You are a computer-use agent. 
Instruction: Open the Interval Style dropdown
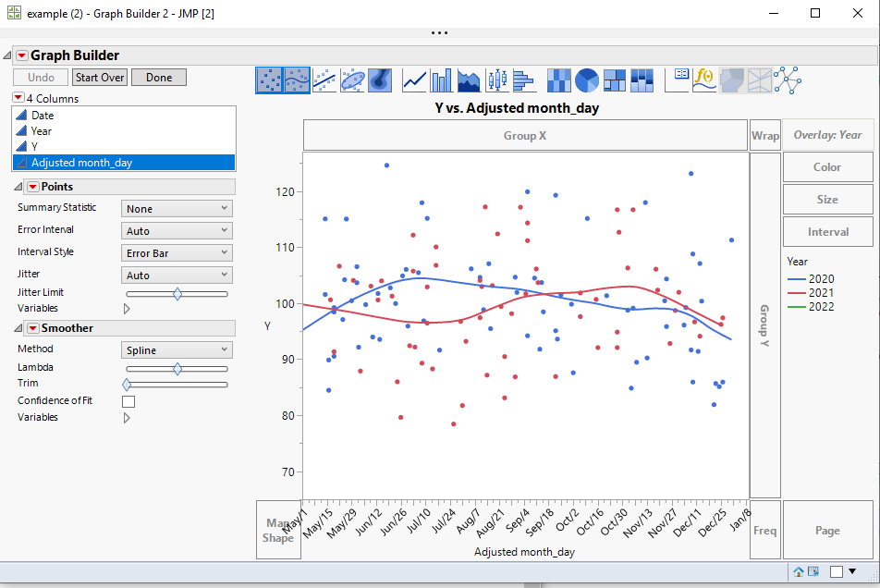pyautogui.click(x=177, y=253)
